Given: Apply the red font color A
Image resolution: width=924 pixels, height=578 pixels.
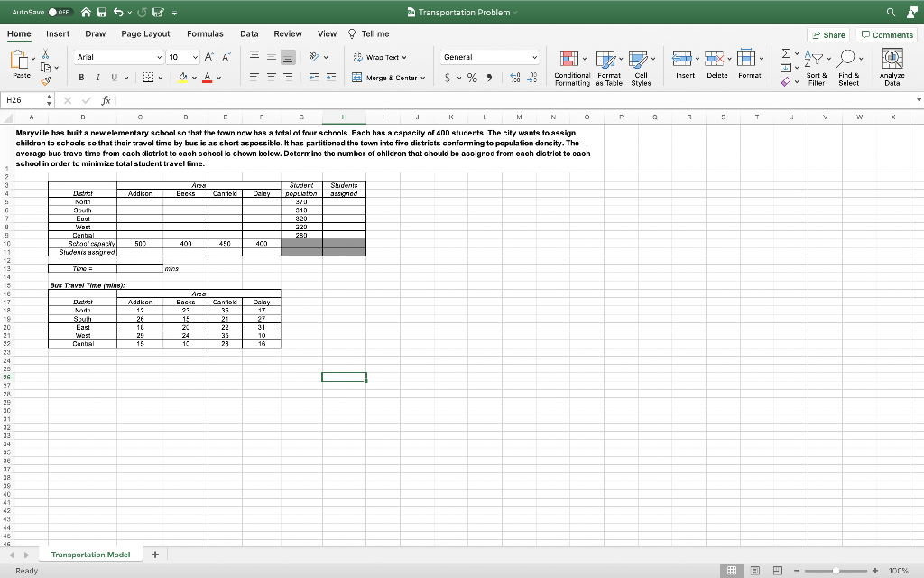Looking at the screenshot, I should [x=207, y=78].
